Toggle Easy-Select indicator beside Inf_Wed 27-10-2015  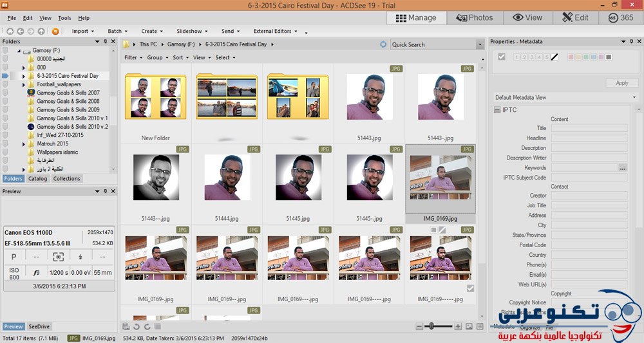[x=5, y=135]
